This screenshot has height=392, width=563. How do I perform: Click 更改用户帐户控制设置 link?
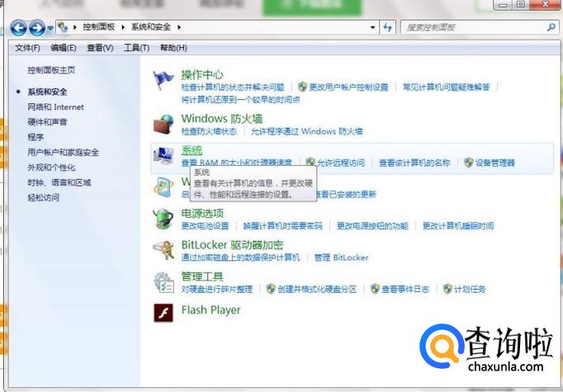coord(348,87)
